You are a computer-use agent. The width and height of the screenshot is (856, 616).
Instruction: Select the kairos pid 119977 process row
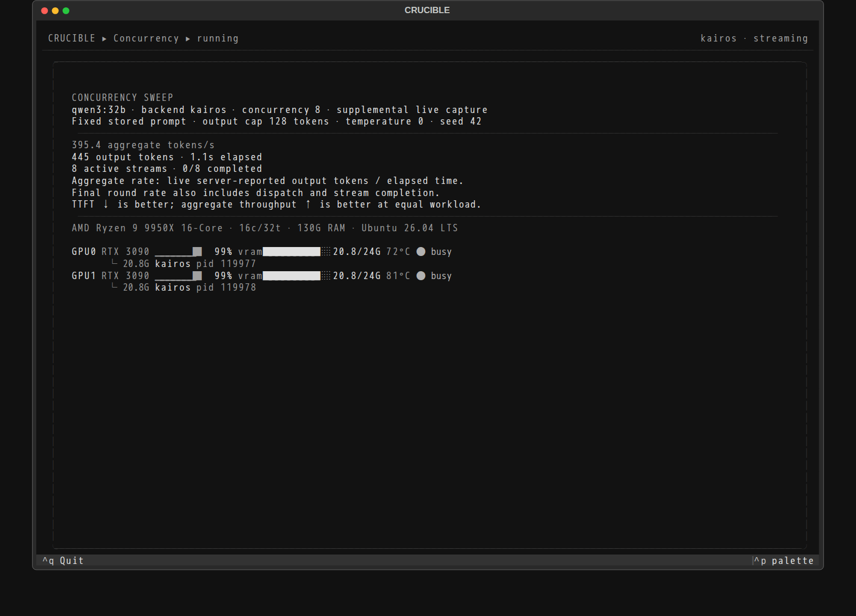[184, 264]
